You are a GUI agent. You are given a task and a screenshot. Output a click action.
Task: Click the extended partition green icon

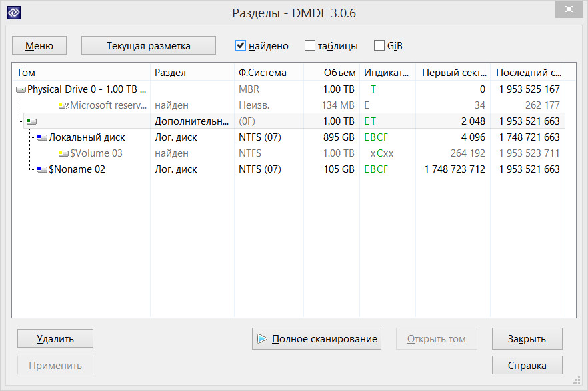[31, 121]
